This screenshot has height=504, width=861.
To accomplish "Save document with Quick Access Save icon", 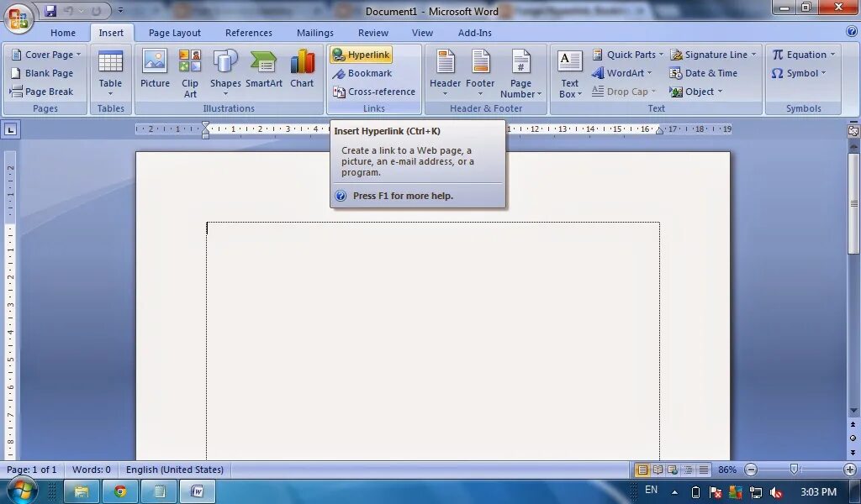I will (50, 10).
